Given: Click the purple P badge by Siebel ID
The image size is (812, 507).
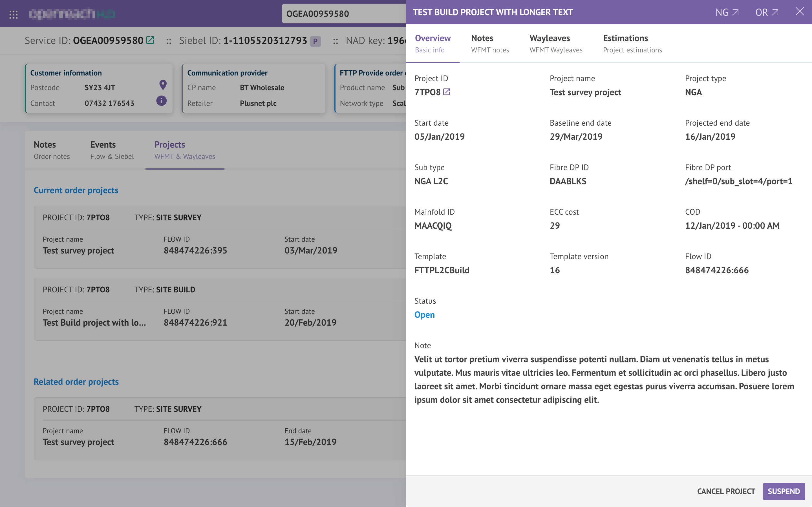Looking at the screenshot, I should click(315, 41).
